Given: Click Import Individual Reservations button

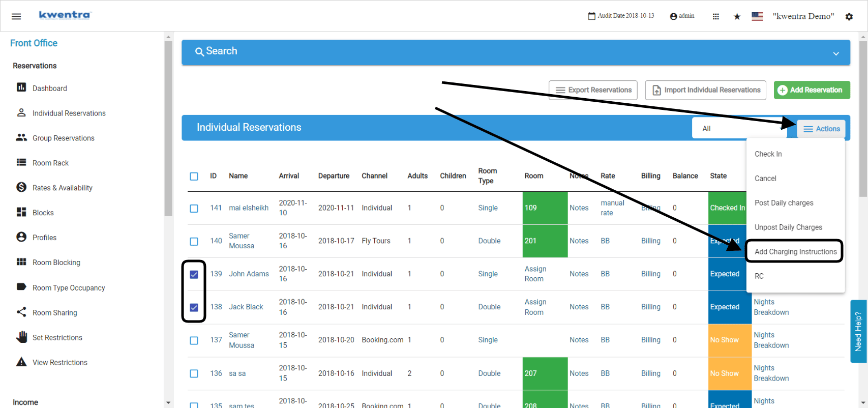Looking at the screenshot, I should [705, 90].
